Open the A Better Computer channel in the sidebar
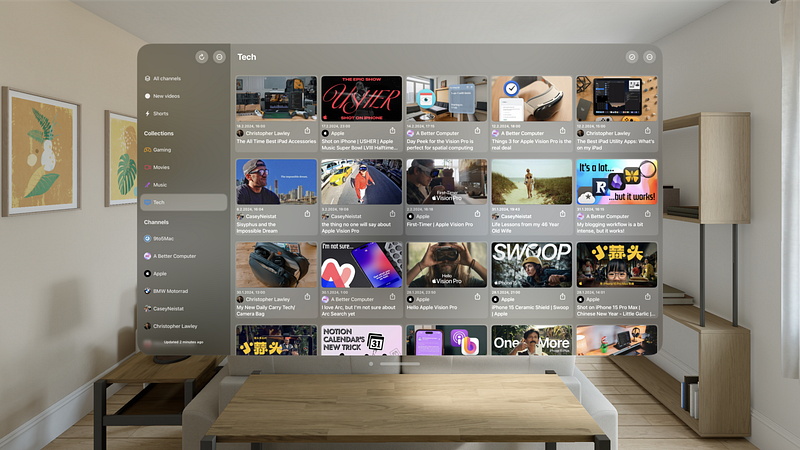Screen dimensions: 800x450 (184, 256)
